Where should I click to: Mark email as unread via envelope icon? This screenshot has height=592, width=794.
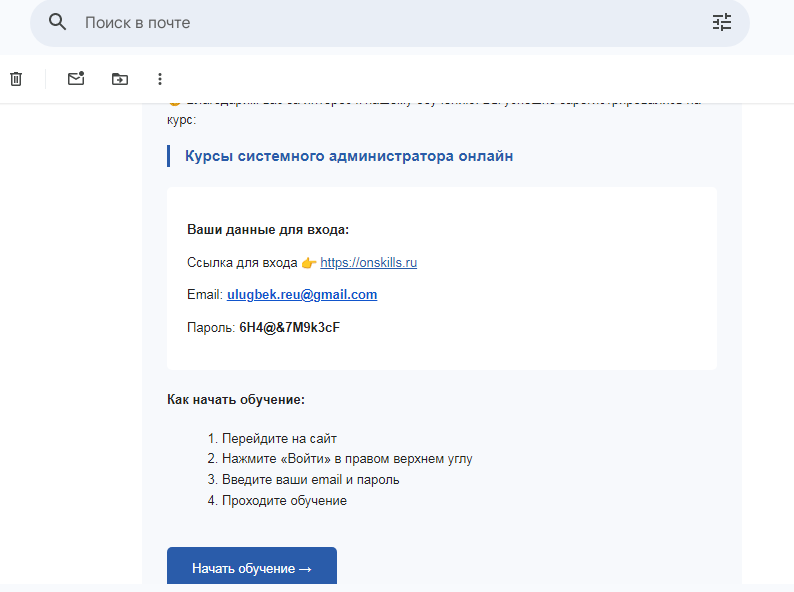click(x=76, y=79)
